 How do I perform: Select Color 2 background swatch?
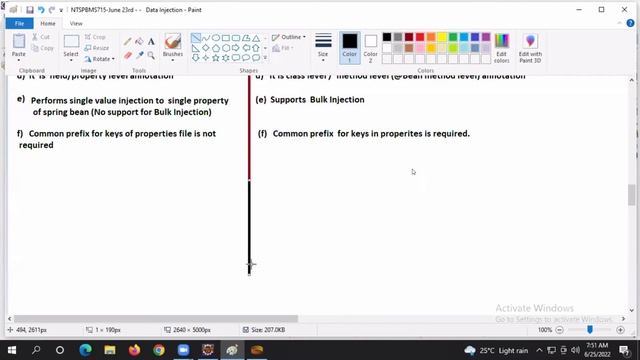tap(370, 48)
